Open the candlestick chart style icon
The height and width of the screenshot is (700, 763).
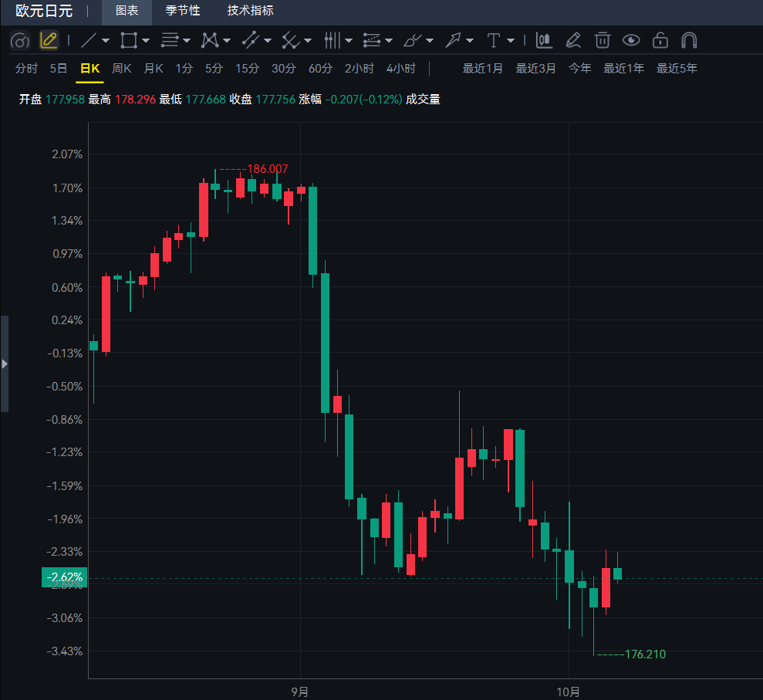coord(544,40)
